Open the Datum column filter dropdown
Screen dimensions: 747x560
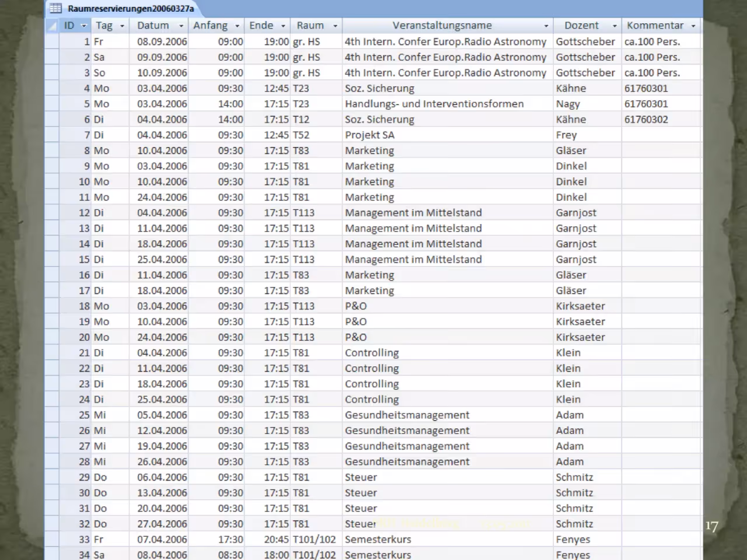(181, 26)
